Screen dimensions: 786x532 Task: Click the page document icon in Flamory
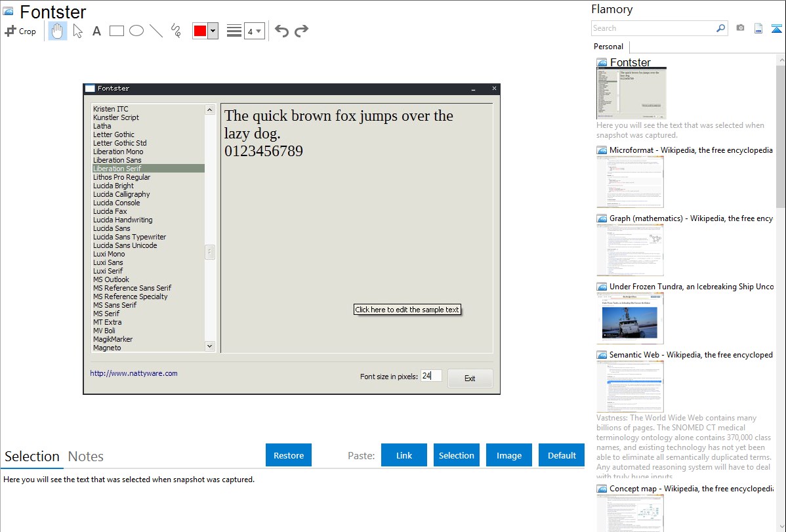click(758, 28)
